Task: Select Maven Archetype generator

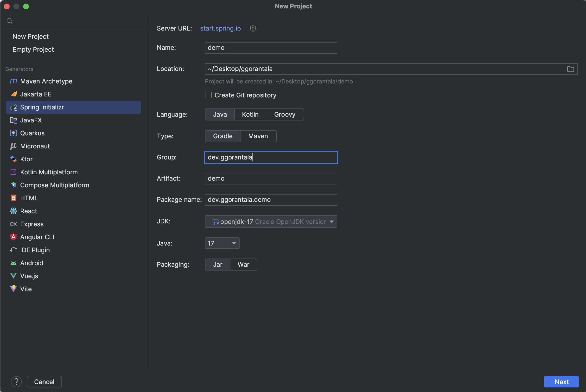Action: 46,81
